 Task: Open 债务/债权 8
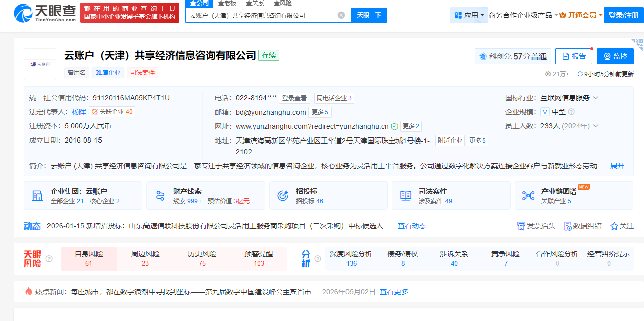[x=403, y=258]
